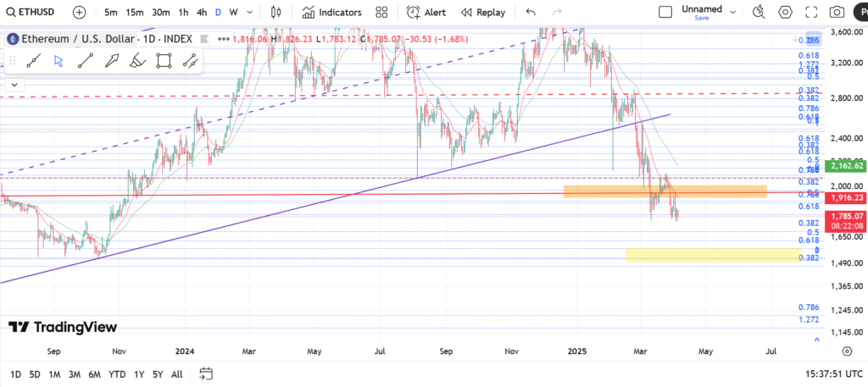This screenshot has width=868, height=387.
Task: Open the indicator templates grid icon
Action: pyautogui.click(x=381, y=12)
